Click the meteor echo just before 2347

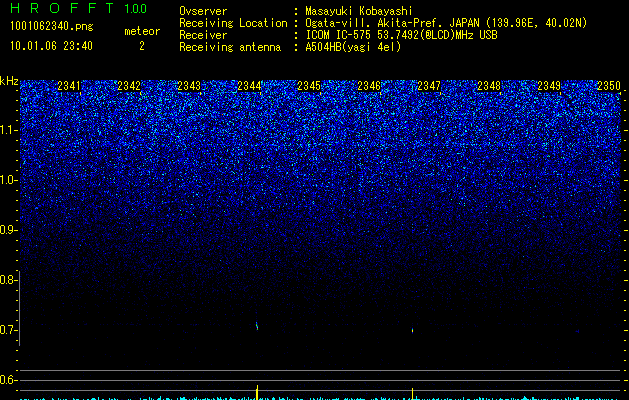pos(412,331)
